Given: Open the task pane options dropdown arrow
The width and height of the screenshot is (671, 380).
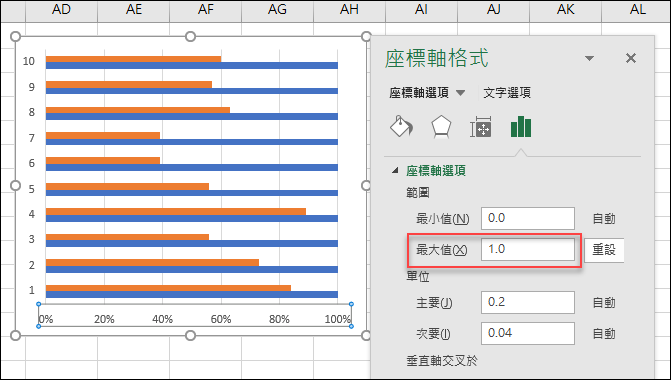Looking at the screenshot, I should coord(589,59).
